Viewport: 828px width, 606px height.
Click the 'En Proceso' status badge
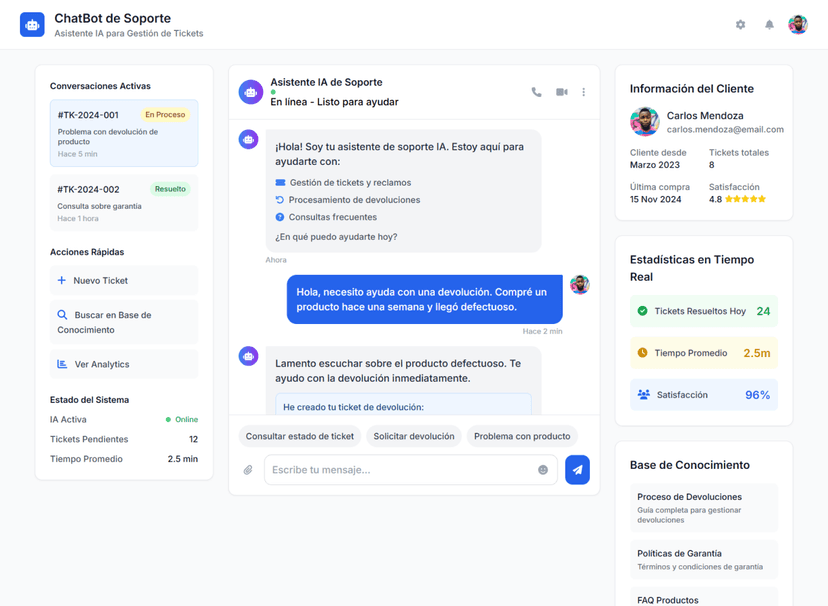click(165, 115)
